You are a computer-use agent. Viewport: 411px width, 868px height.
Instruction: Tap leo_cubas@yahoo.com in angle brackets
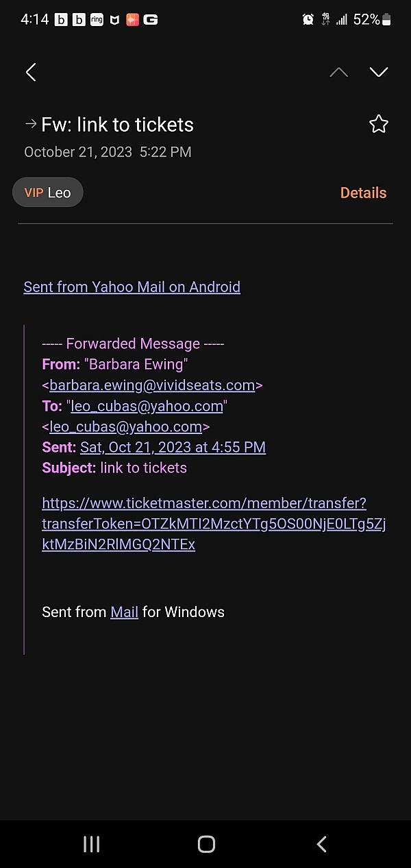(x=125, y=426)
